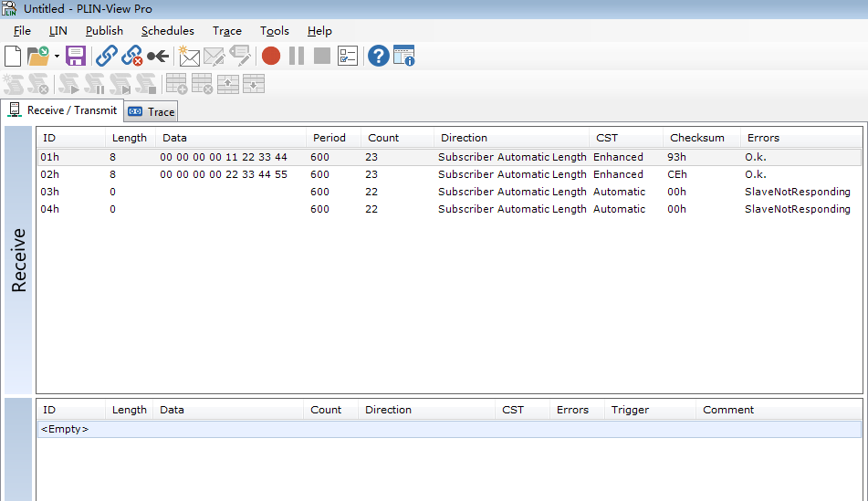Expand the Open file dropdown arrow

pos(57,57)
